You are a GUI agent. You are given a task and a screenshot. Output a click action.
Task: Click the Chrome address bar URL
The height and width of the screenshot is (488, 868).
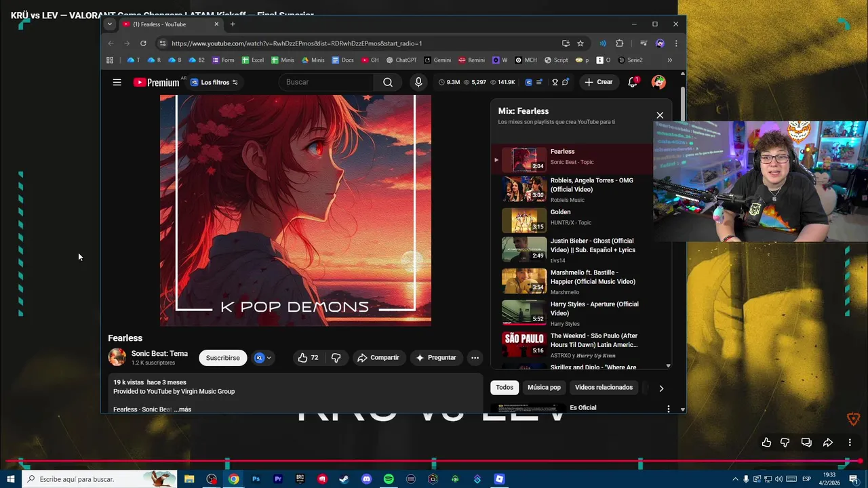pos(297,43)
